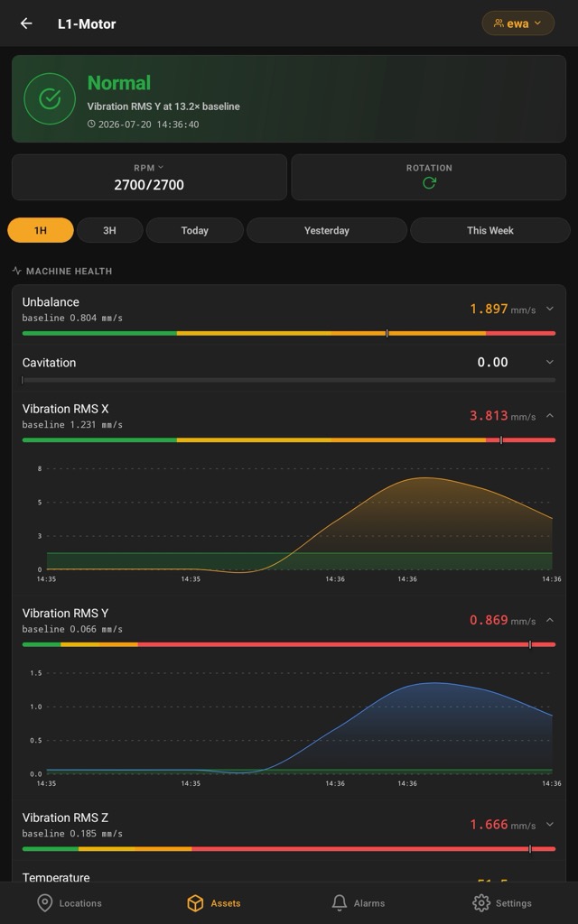
Task: Click the Machine Health pulse icon
Action: pyautogui.click(x=16, y=271)
